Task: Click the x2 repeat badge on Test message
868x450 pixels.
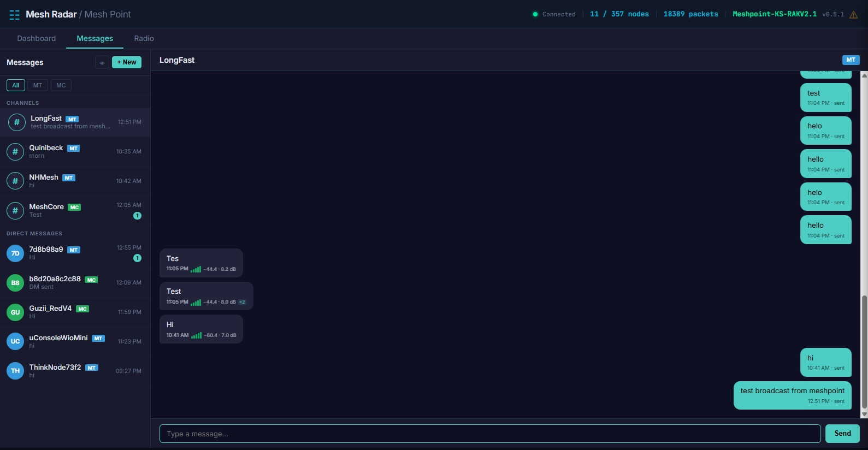Action: coord(242,302)
